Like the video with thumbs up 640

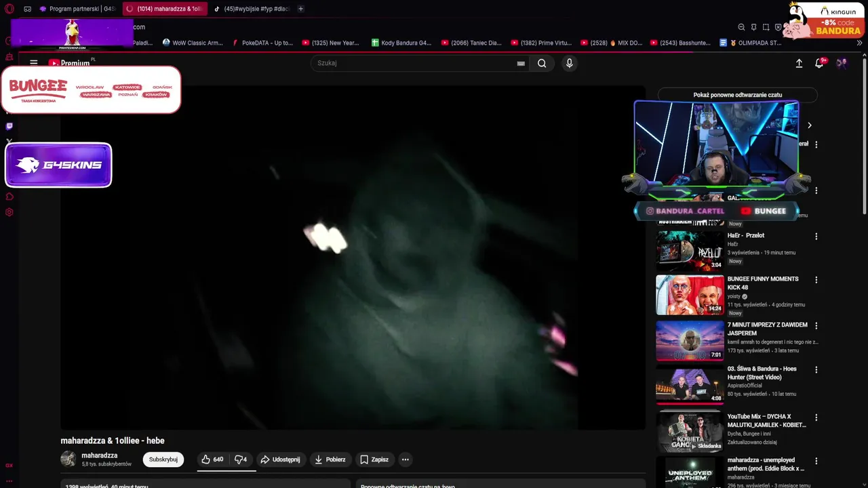click(212, 460)
